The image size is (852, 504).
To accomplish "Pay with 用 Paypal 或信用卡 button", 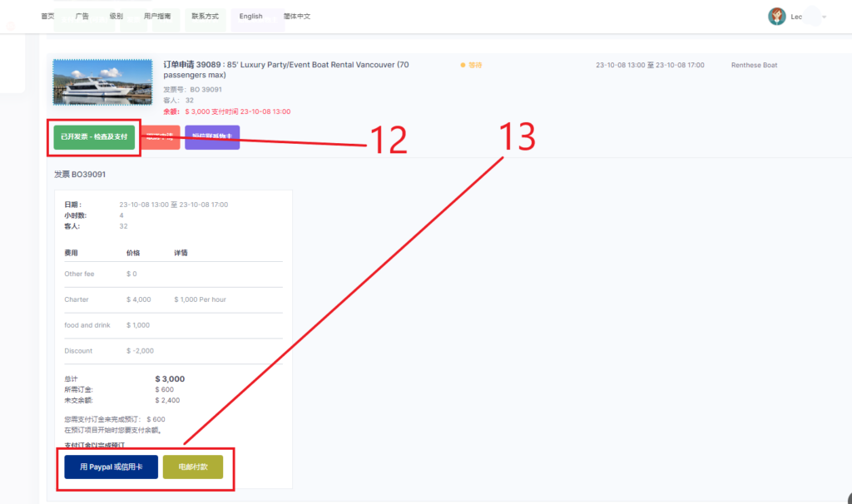I will pyautogui.click(x=111, y=467).
